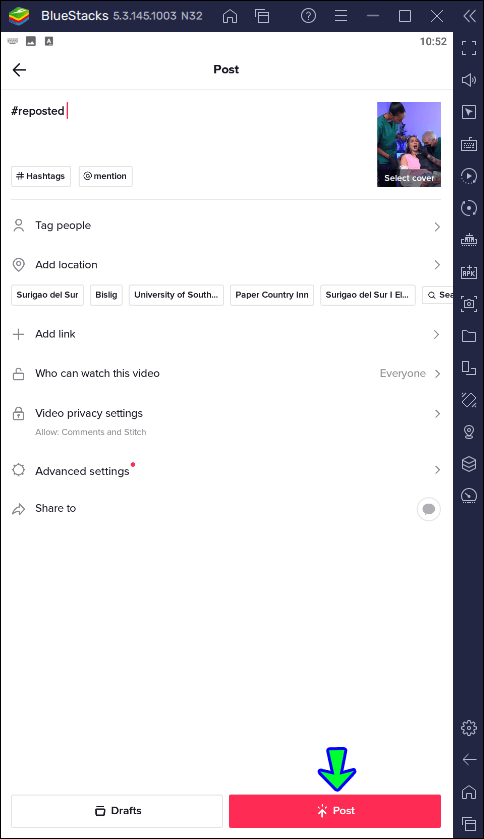484x839 pixels.
Task: Select the Surigao del Sur location chip
Action: (48, 295)
